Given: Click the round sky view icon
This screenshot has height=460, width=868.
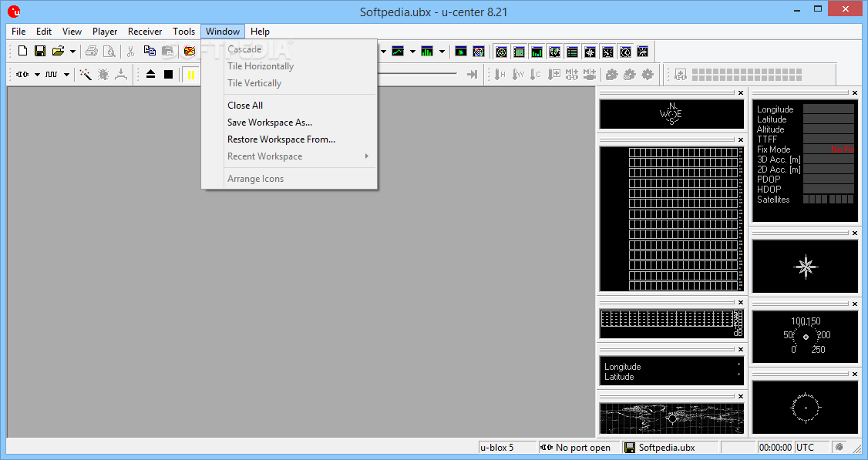Looking at the screenshot, I should click(479, 52).
